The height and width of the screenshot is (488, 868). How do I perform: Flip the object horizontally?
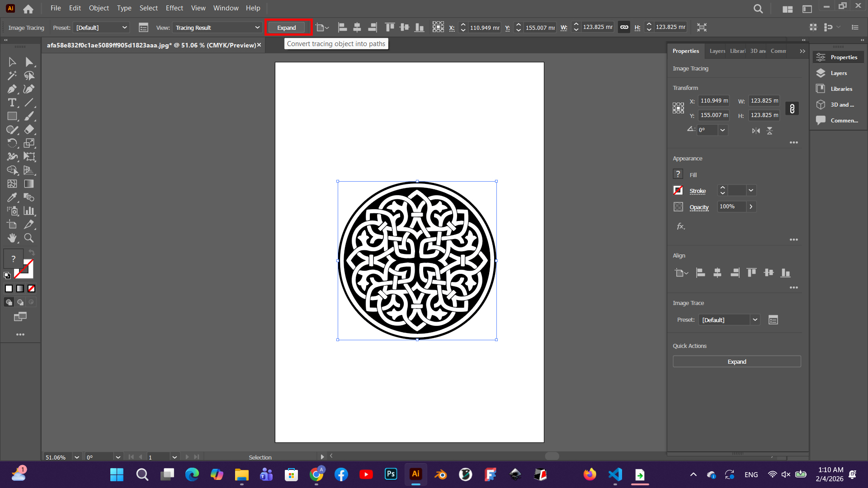coord(756,131)
